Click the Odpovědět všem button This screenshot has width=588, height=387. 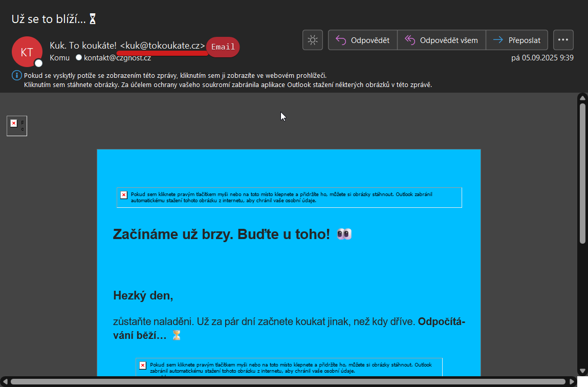click(442, 39)
